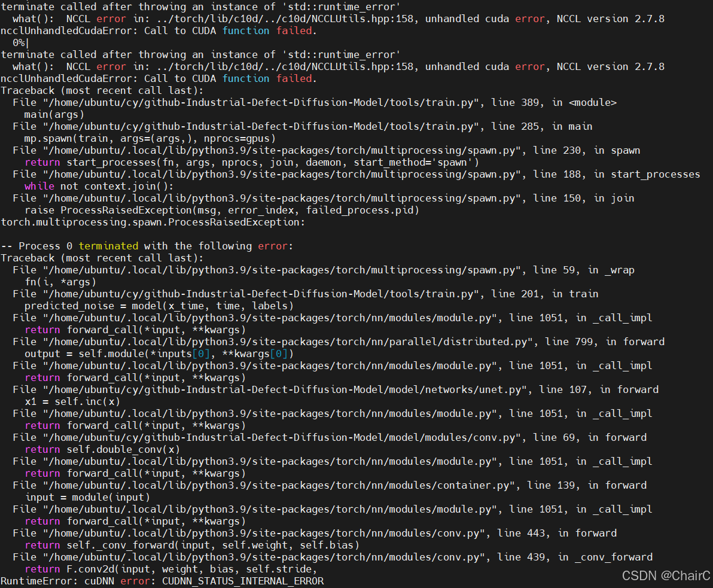Click the terminated keyword in Process 0 line

point(108,246)
